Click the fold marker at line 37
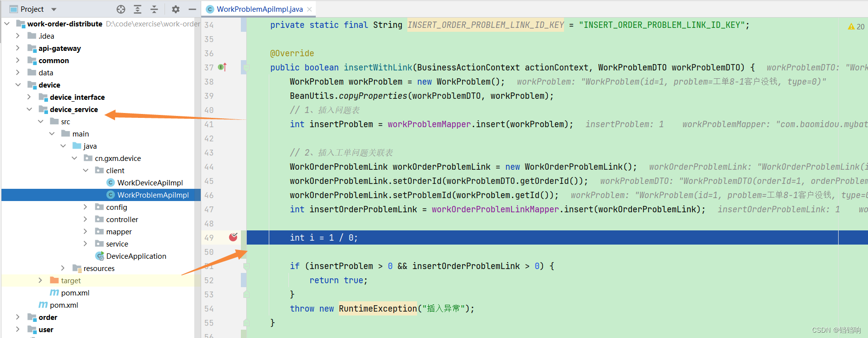This screenshot has height=338, width=868. coord(246,68)
